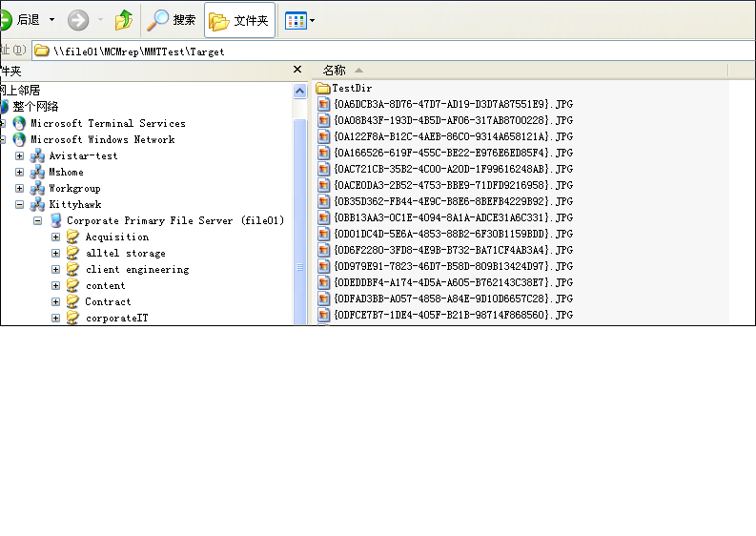Click the client engineering folder icon
The image size is (756, 536).
(x=72, y=269)
